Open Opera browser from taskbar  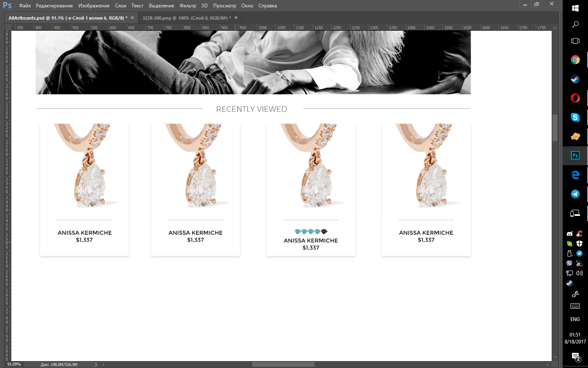pos(575,98)
